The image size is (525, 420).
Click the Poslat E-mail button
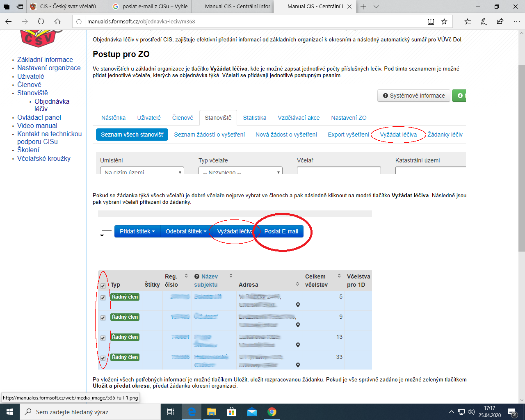click(x=281, y=231)
